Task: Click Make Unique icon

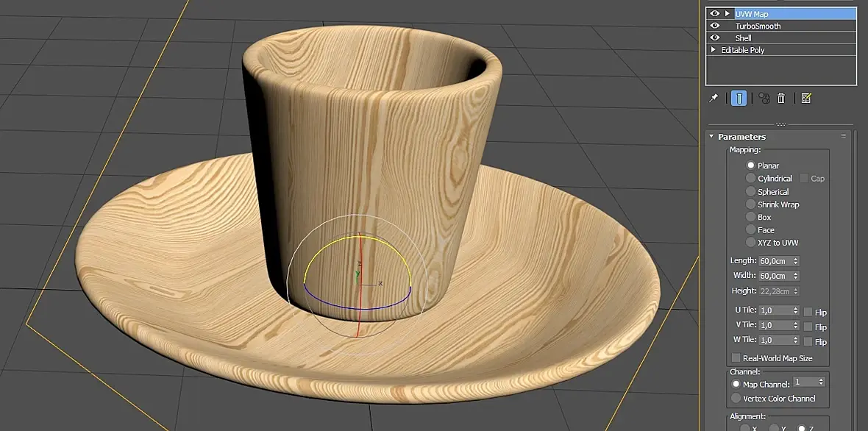Action: click(x=764, y=99)
